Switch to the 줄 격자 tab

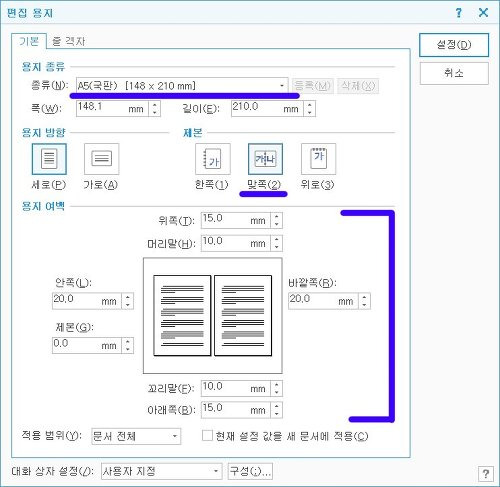click(x=68, y=42)
